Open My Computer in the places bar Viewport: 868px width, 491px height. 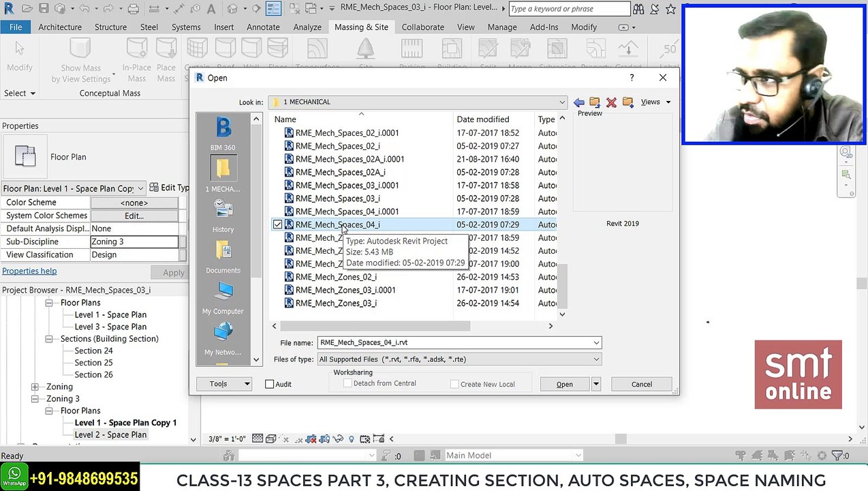click(x=223, y=297)
